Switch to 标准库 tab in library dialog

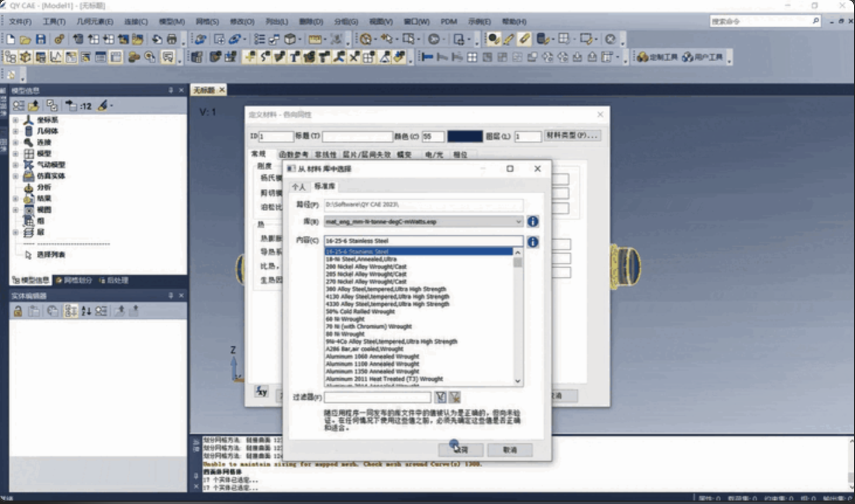click(325, 186)
